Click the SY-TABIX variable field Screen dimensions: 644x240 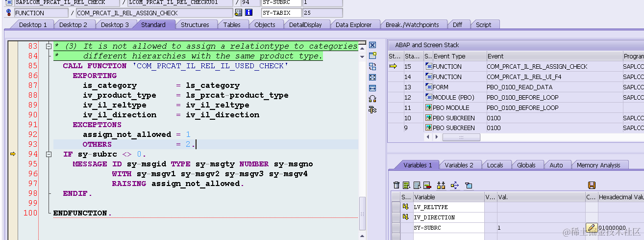coord(281,13)
